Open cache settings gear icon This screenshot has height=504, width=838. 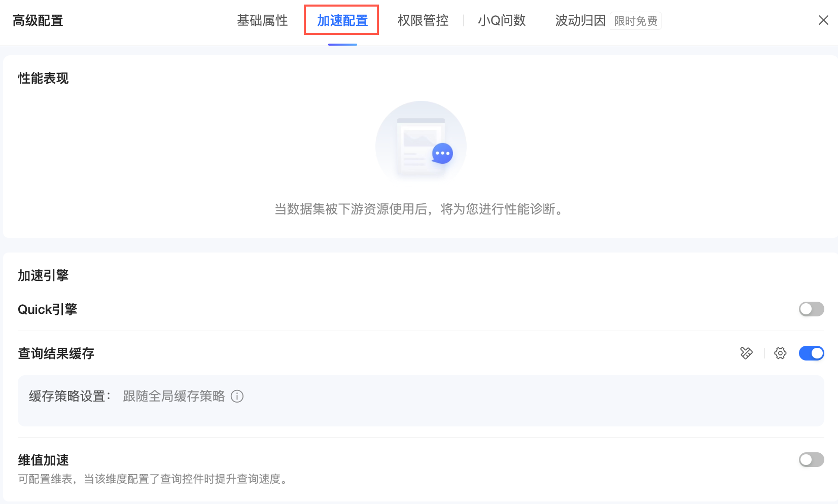pyautogui.click(x=780, y=353)
